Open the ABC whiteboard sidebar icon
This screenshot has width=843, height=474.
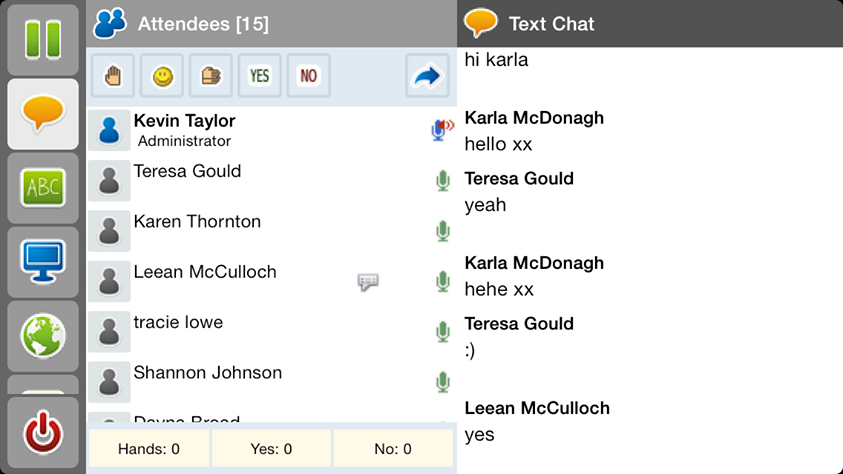coord(43,188)
